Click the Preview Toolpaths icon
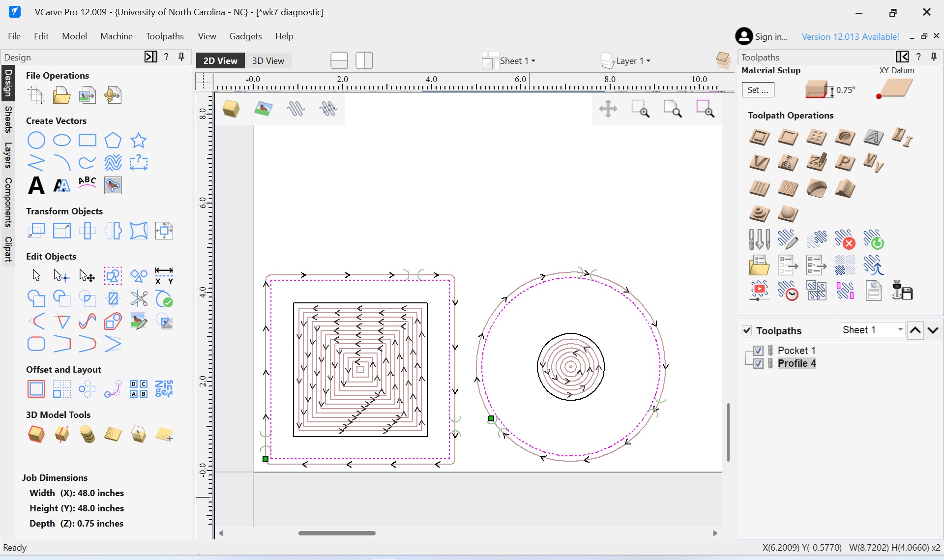The height and width of the screenshot is (560, 944). point(759,291)
